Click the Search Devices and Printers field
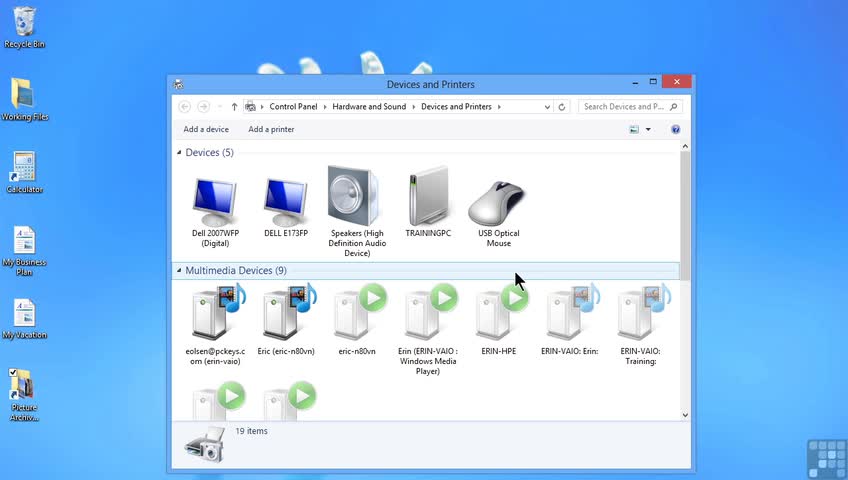 point(631,107)
